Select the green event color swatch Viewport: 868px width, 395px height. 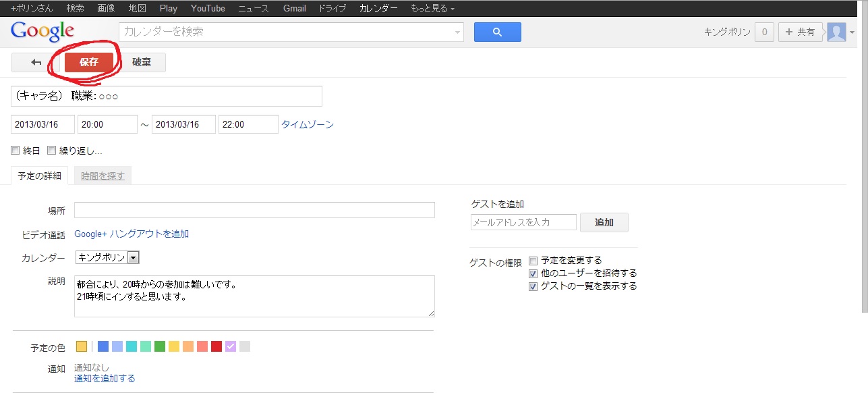coord(160,346)
